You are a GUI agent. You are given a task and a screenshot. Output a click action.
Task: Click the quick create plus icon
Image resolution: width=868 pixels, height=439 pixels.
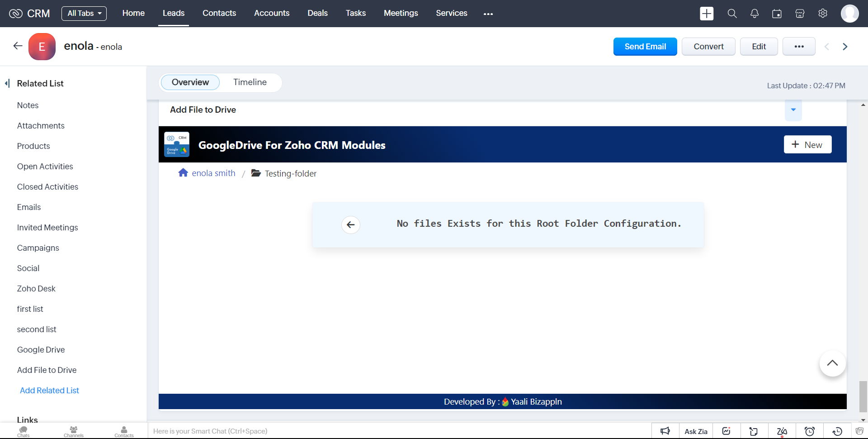[x=707, y=14]
